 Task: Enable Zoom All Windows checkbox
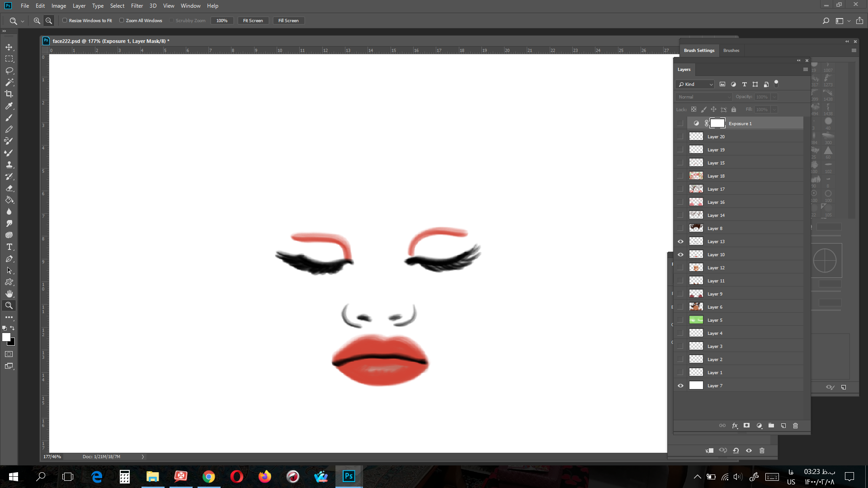(x=122, y=20)
